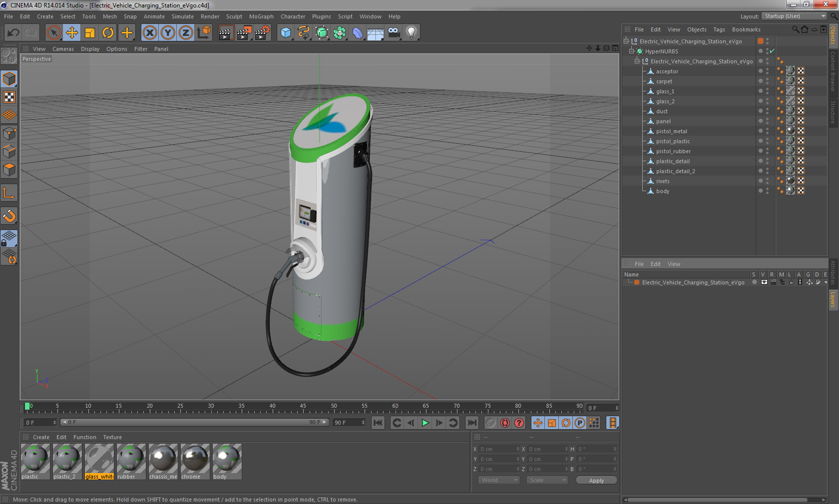
Task: Activate the Move tool in toolbar
Action: (x=72, y=33)
